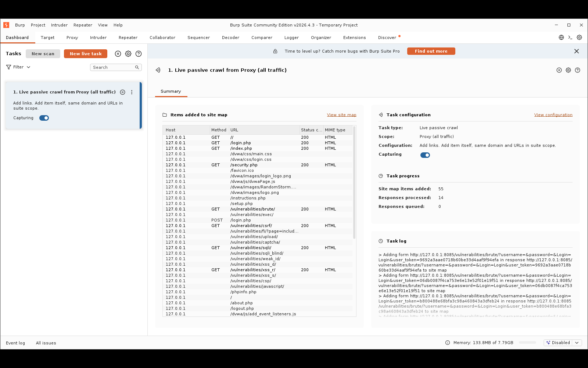Open global settings gear icon
This screenshot has height=368, width=588.
[x=579, y=37]
